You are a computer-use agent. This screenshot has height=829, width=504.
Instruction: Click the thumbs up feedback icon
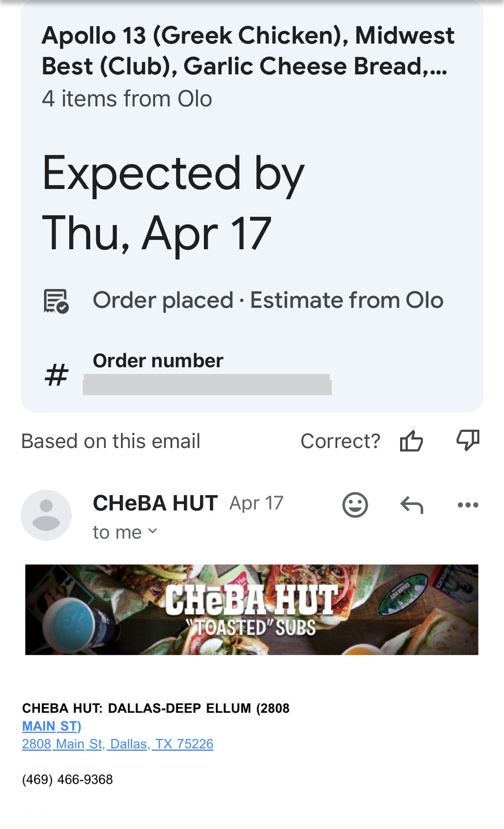pyautogui.click(x=411, y=441)
